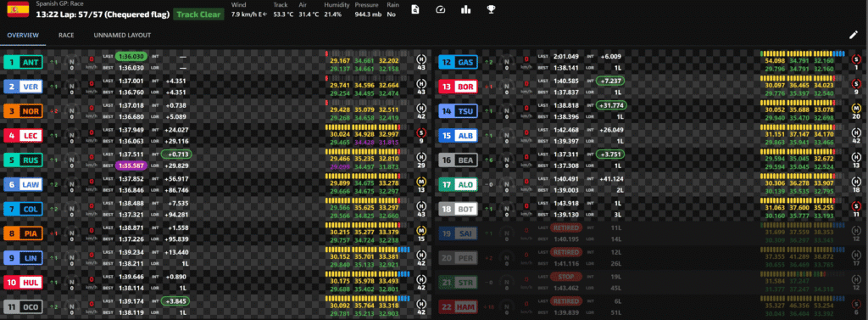Click ANT's gear and RPM gauge
The width and height of the screenshot is (868, 320).
click(x=71, y=62)
